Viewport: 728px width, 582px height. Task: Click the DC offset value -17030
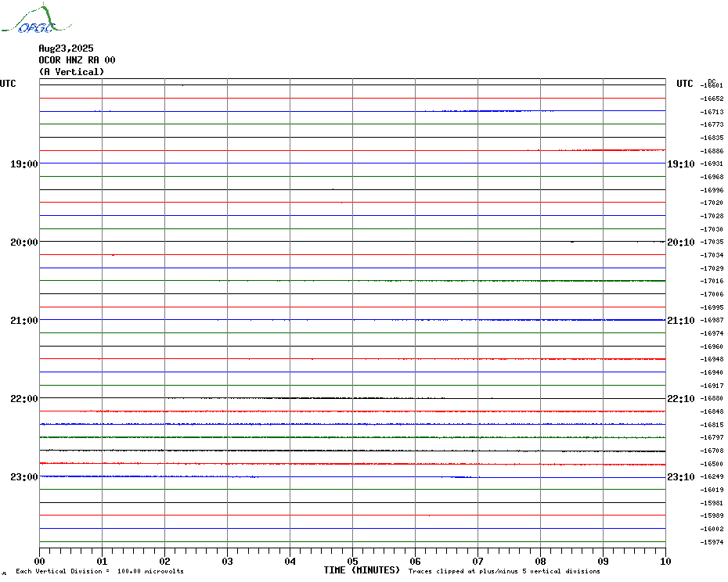(712, 228)
